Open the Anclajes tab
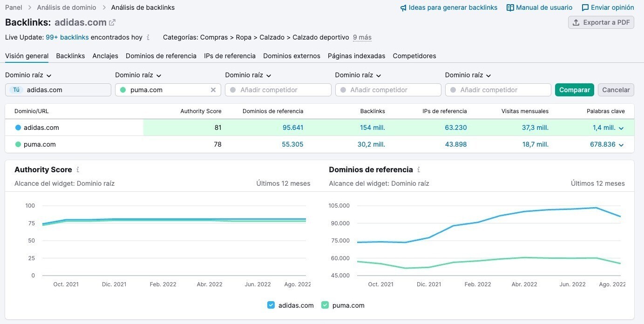Image resolution: width=644 pixels, height=324 pixels. pyautogui.click(x=105, y=56)
